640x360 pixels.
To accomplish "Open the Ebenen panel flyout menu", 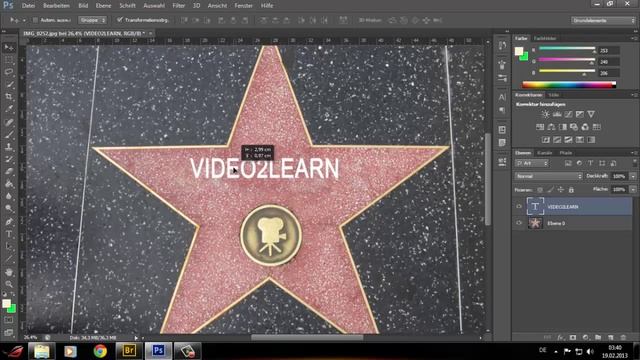I will (634, 153).
